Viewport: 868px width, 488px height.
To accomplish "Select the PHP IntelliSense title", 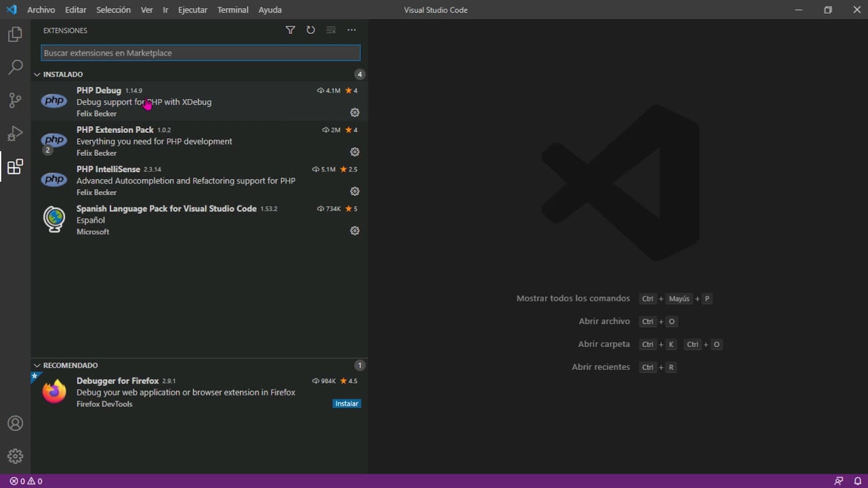I will (108, 169).
